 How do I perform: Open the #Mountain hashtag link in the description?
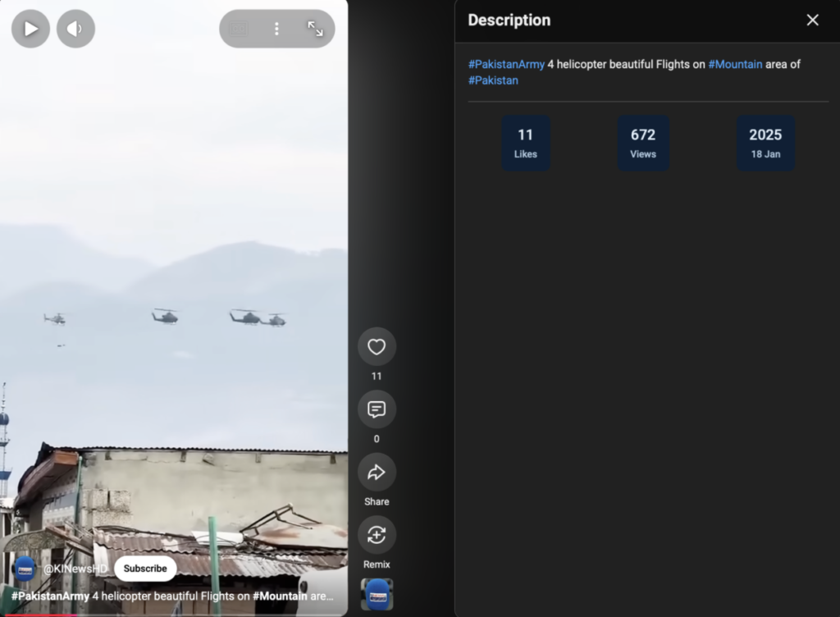pyautogui.click(x=735, y=64)
